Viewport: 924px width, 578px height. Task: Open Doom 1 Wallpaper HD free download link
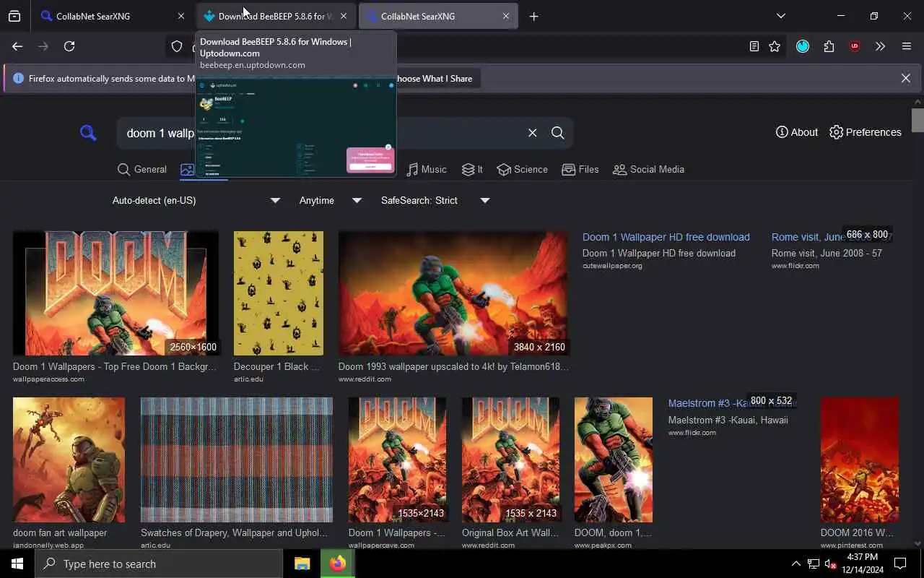(666, 237)
